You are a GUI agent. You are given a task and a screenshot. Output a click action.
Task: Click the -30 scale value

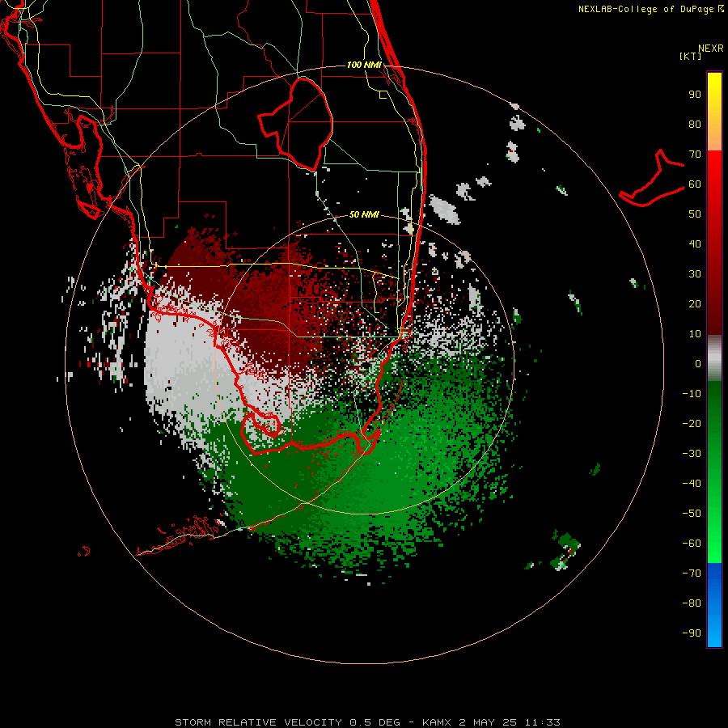tap(692, 454)
